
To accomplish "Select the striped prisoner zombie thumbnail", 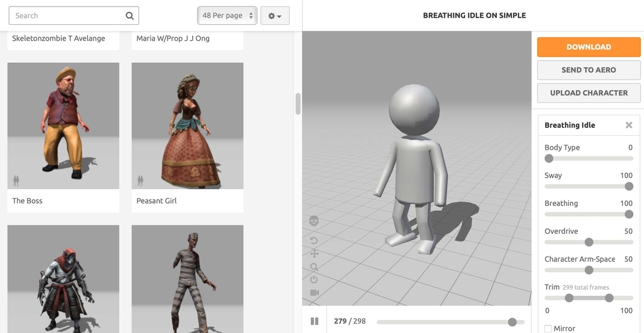I will [x=187, y=279].
